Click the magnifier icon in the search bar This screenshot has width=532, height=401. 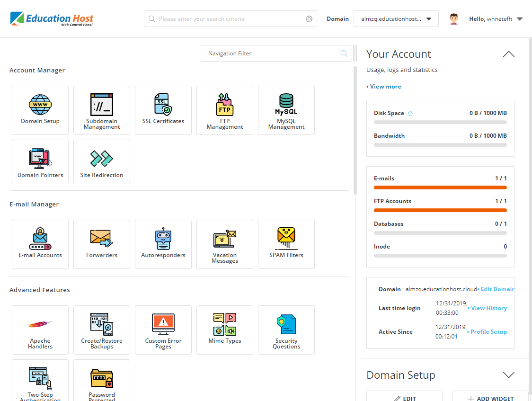tap(152, 19)
